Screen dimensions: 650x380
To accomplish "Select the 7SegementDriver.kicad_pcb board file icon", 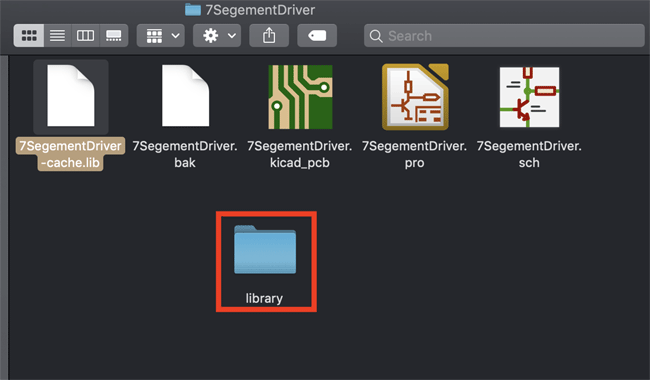I will point(300,97).
